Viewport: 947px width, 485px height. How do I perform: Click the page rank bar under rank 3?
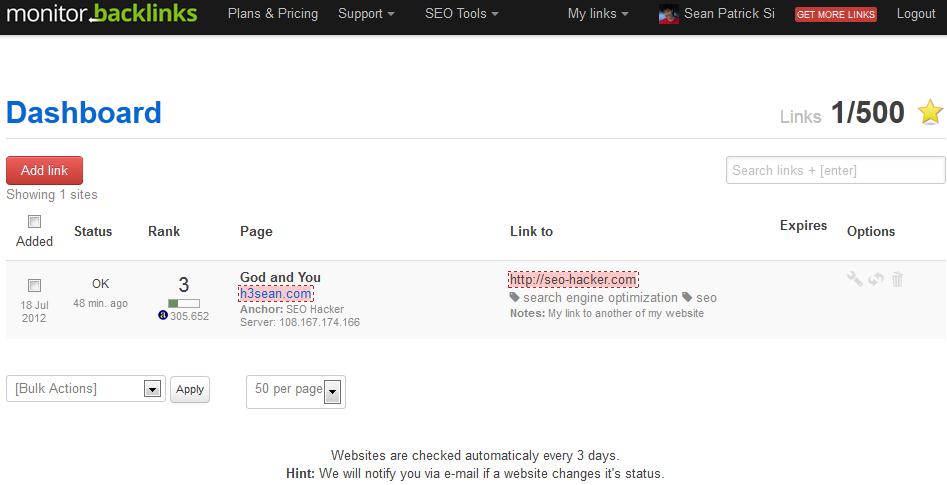coord(183,303)
